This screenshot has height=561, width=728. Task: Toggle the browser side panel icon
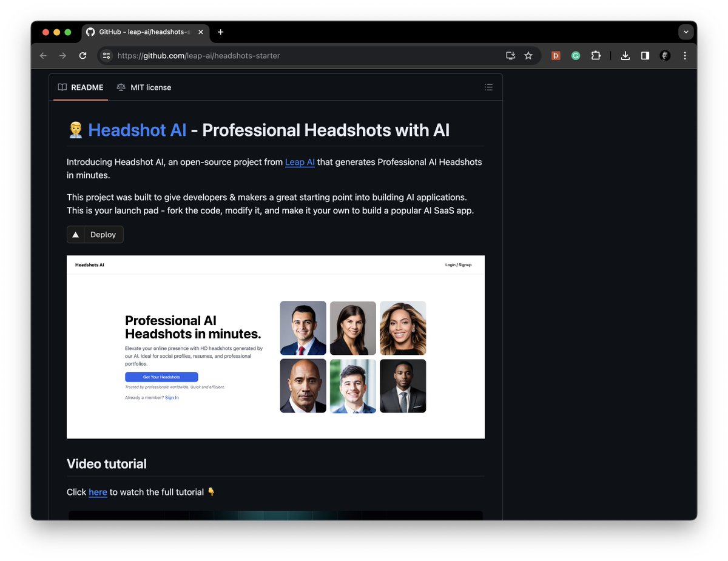pyautogui.click(x=645, y=56)
